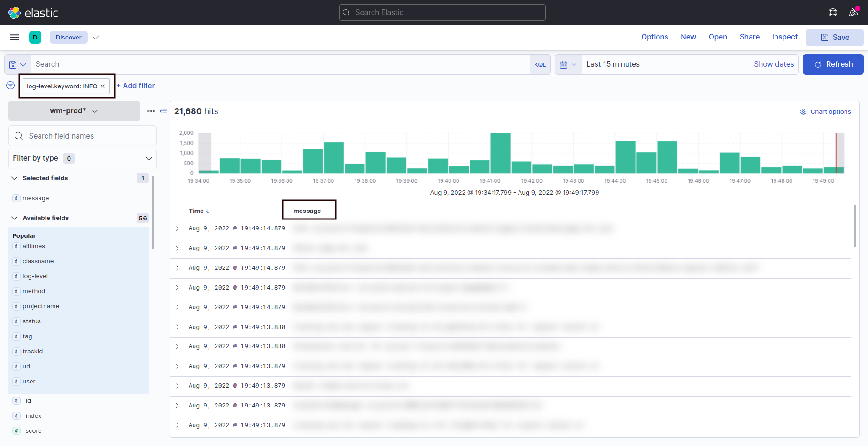The image size is (868, 446).
Task: Open Chart options with the gear icon
Action: point(803,111)
